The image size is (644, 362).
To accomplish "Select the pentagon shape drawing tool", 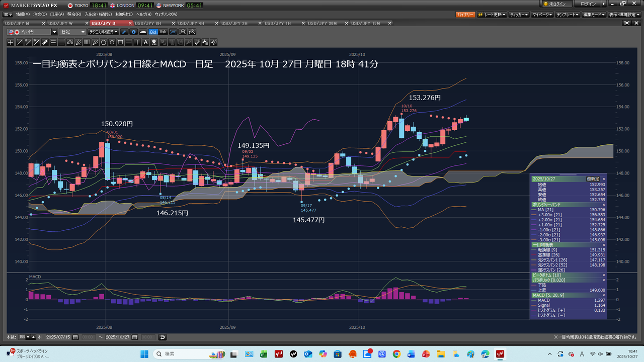I will 104,42.
